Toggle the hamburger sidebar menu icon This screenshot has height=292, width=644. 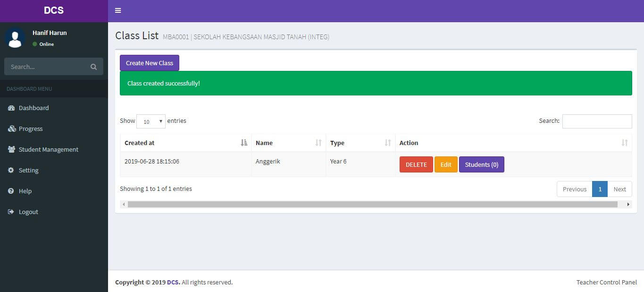(x=118, y=10)
